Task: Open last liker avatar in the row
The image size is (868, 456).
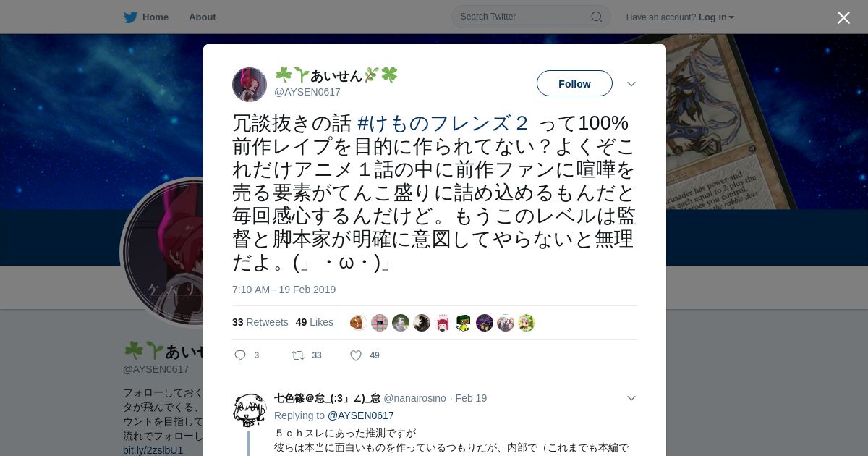Action: pyautogui.click(x=526, y=323)
